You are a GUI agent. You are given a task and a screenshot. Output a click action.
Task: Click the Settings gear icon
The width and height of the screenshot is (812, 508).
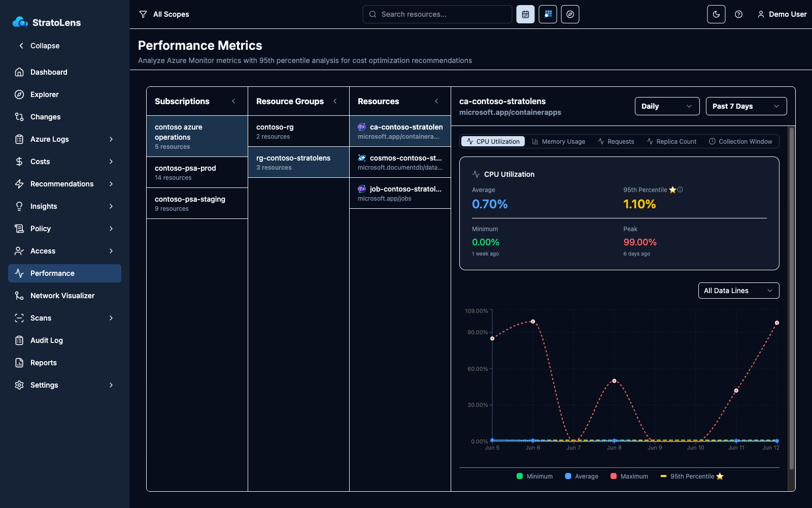pyautogui.click(x=19, y=385)
